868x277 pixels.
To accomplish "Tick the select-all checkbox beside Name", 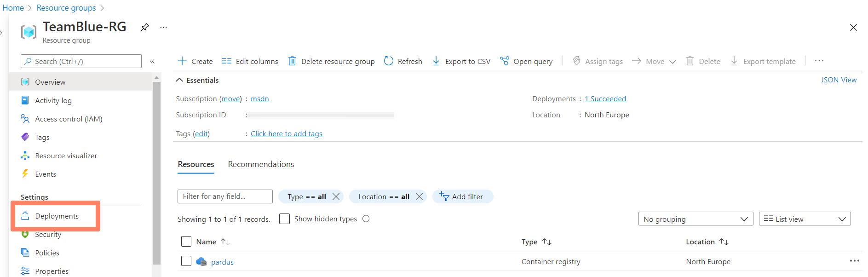I will pyautogui.click(x=186, y=242).
